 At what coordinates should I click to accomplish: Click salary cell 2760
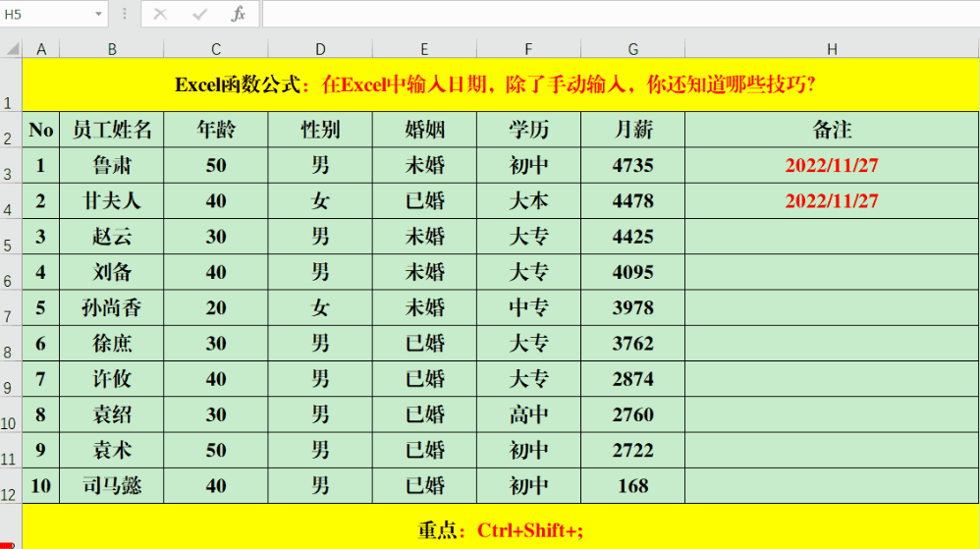(633, 415)
